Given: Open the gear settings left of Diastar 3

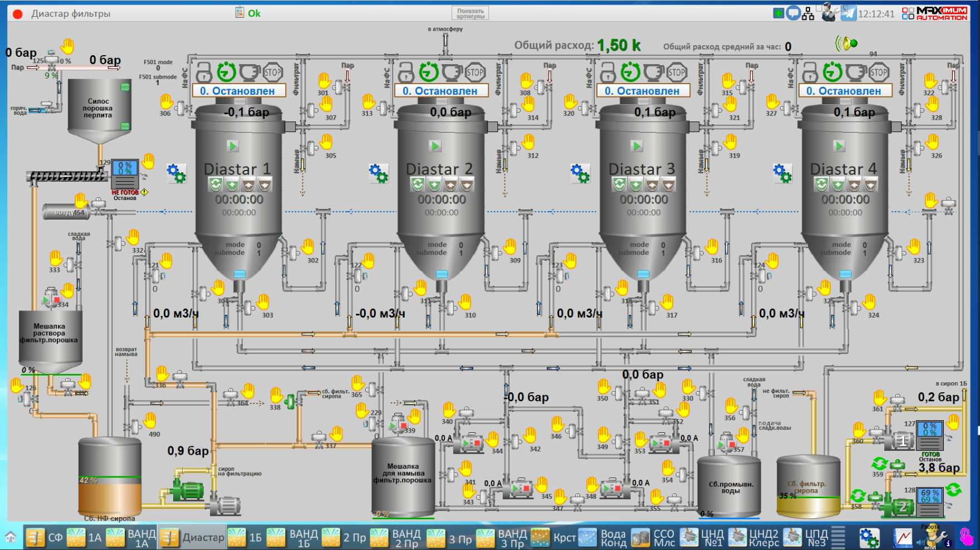Looking at the screenshot, I should [580, 173].
